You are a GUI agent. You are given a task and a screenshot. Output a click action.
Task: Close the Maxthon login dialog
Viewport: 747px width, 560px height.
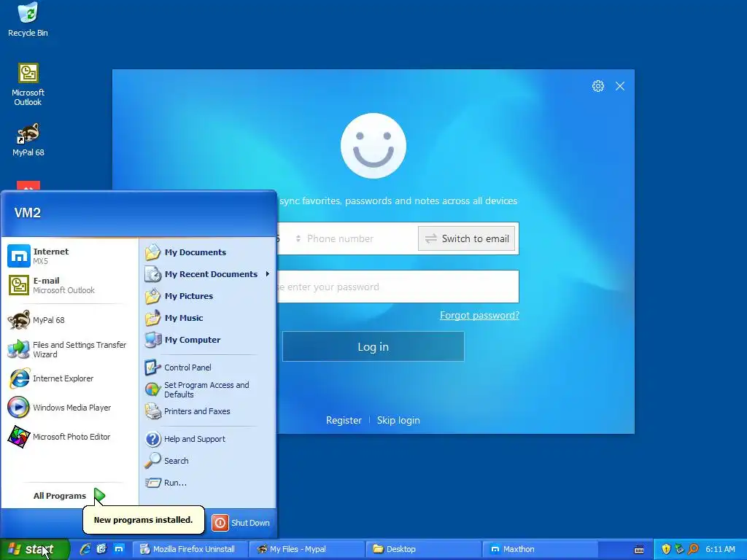pyautogui.click(x=620, y=86)
